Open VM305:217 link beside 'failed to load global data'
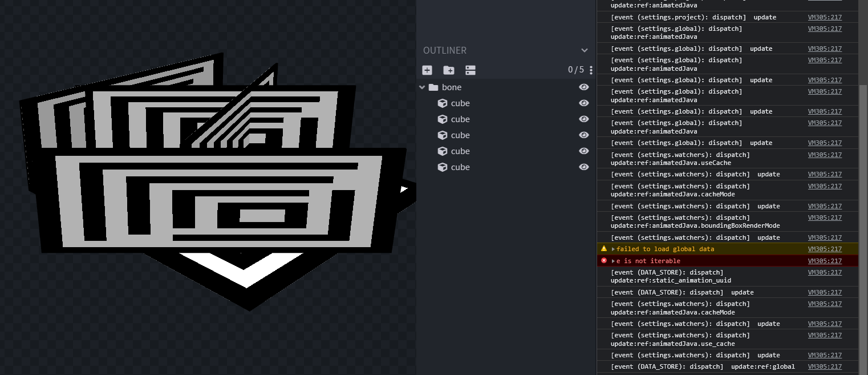Viewport: 868px width, 375px height. [x=825, y=249]
